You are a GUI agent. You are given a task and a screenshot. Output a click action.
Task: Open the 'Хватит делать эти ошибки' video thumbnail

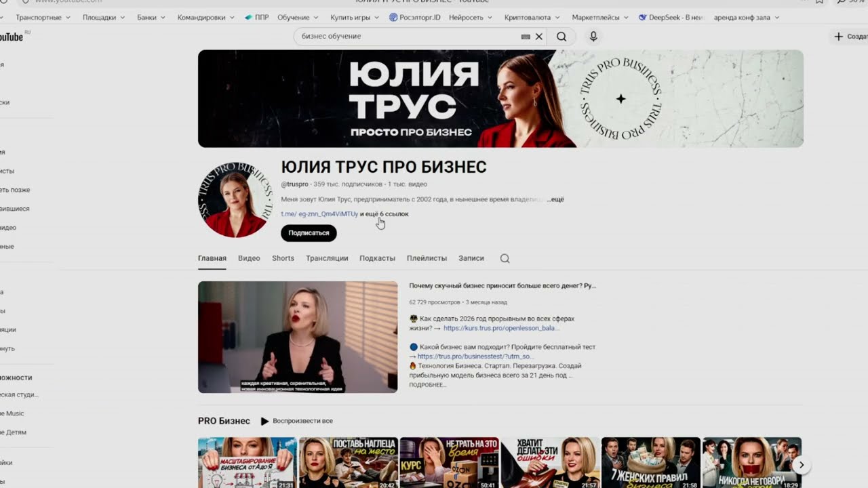[551, 463]
